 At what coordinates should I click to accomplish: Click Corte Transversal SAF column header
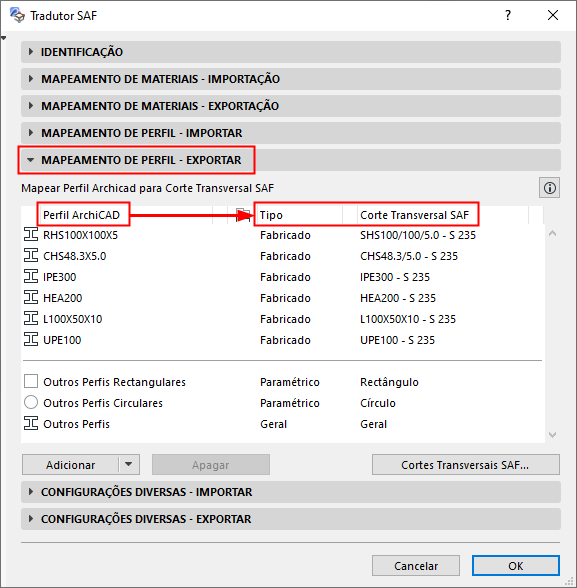[x=414, y=215]
